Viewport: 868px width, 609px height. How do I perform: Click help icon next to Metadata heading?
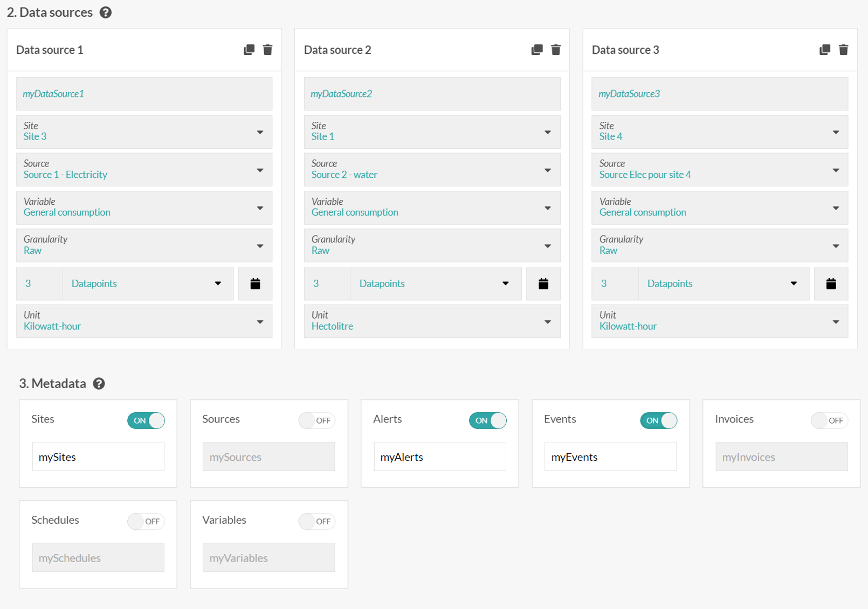pos(99,383)
